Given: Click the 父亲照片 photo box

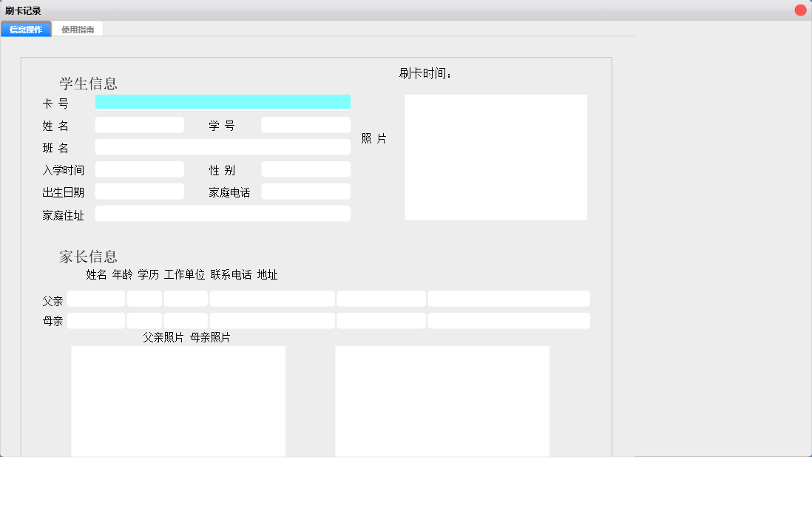Looking at the screenshot, I should click(x=178, y=402).
